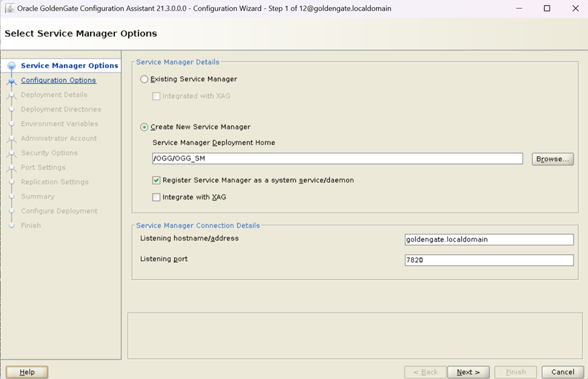
Task: Click the Listening hostname/address field
Action: 489,240
